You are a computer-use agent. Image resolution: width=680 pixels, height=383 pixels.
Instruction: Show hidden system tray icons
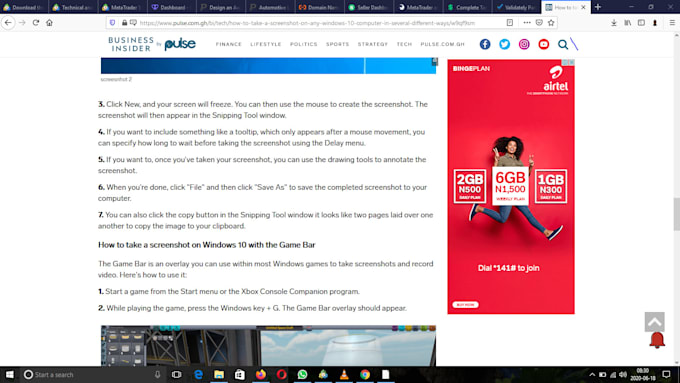point(592,374)
